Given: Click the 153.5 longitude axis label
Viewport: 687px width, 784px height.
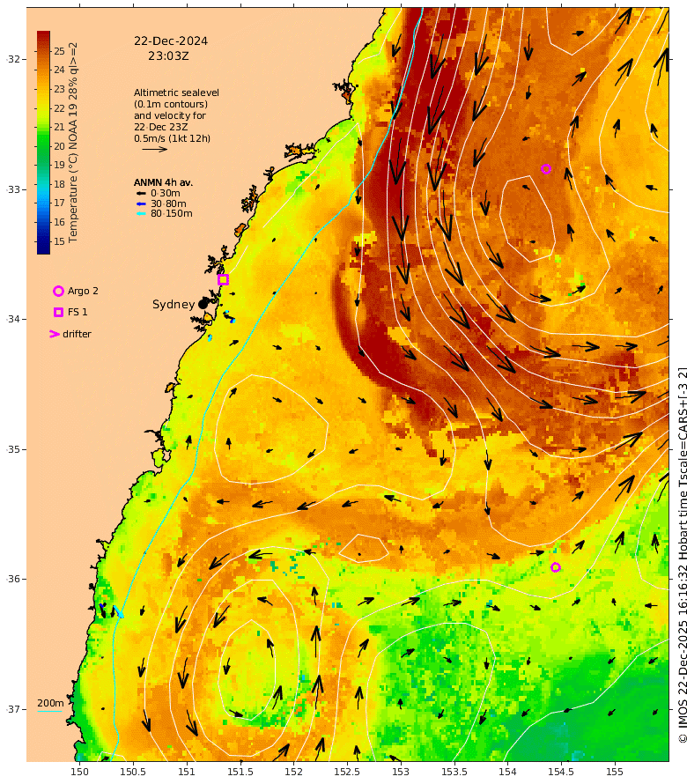Looking at the screenshot, I should (454, 772).
